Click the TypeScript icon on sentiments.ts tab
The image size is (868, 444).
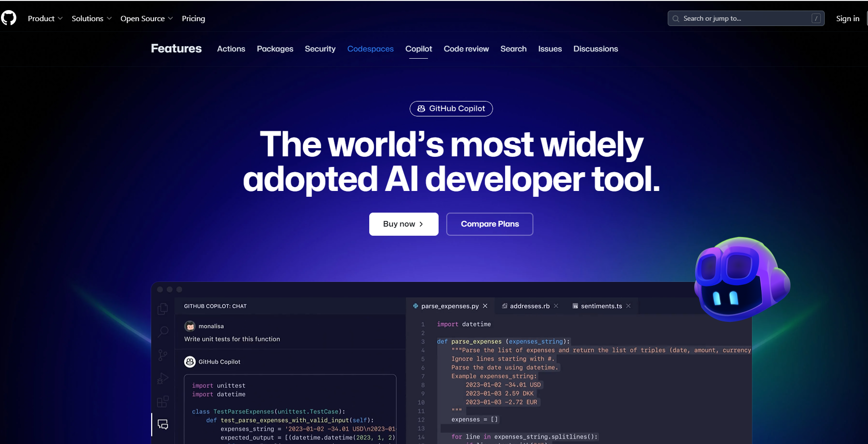tap(575, 306)
